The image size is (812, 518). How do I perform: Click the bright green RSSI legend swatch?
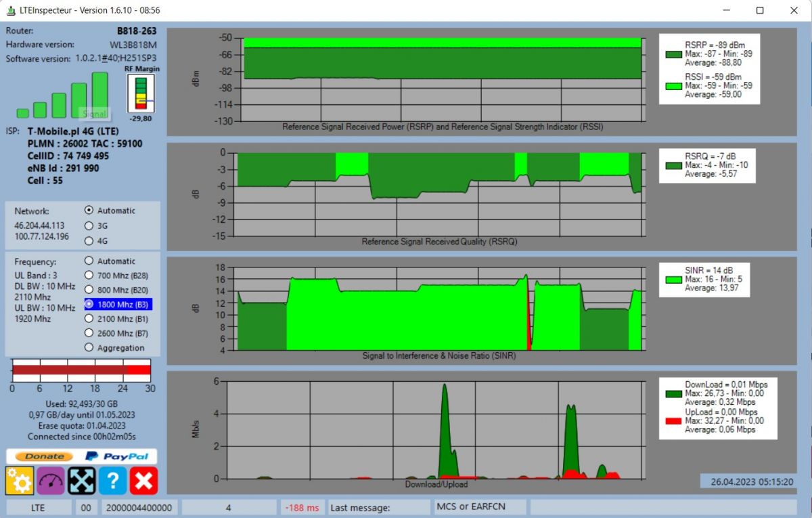coord(673,86)
